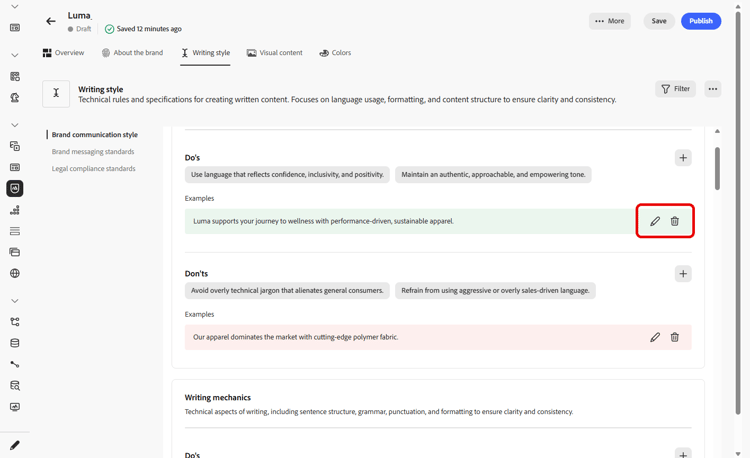
Task: Add a new Do's guideline
Action: tap(683, 158)
